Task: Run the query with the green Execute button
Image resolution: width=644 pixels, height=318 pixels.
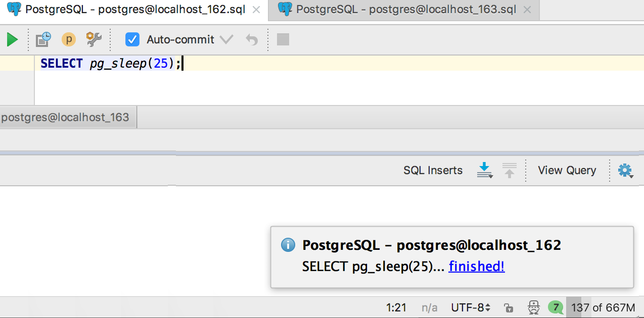Action: click(x=12, y=39)
